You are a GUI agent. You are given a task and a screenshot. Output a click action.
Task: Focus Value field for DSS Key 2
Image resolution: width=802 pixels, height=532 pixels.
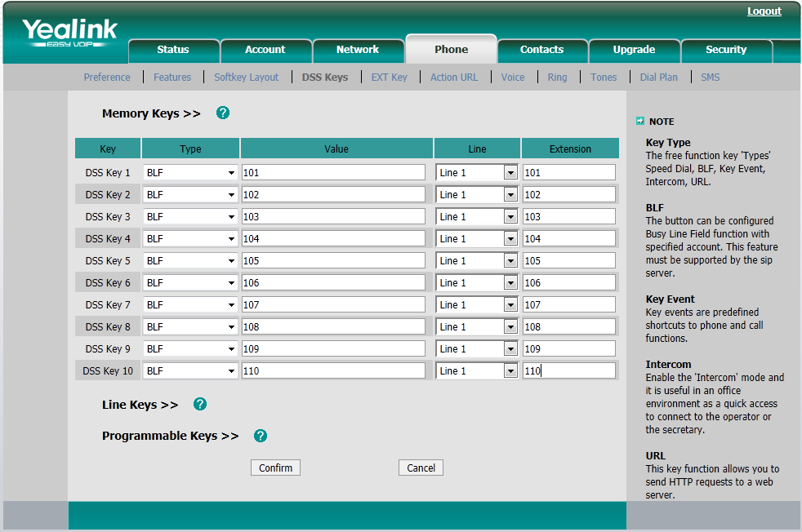coord(333,195)
